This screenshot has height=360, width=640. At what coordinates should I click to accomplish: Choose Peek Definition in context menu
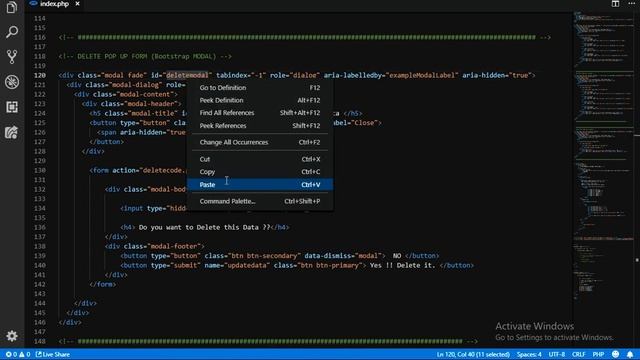pos(260,100)
